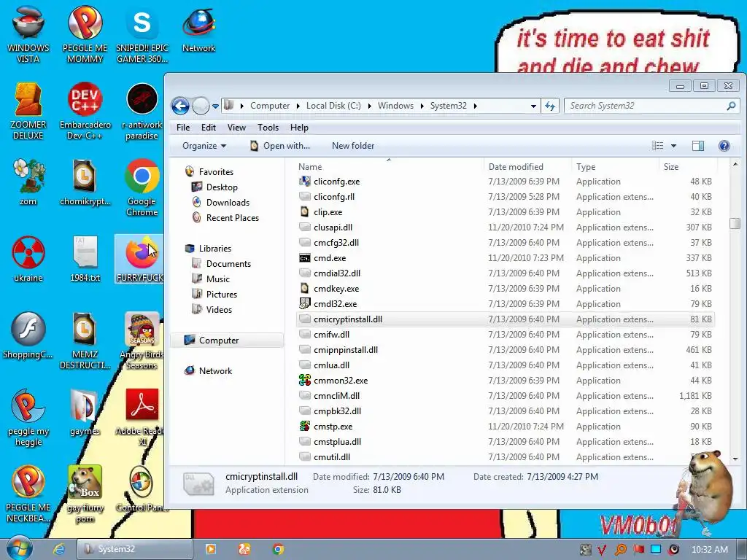Image resolution: width=747 pixels, height=560 pixels.
Task: Expand the arrow after Local Disk (C:)
Action: pyautogui.click(x=369, y=106)
